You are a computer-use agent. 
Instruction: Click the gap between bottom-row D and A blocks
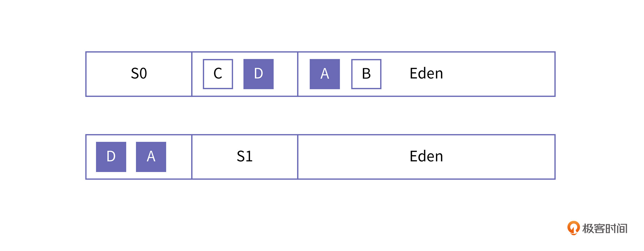131,157
